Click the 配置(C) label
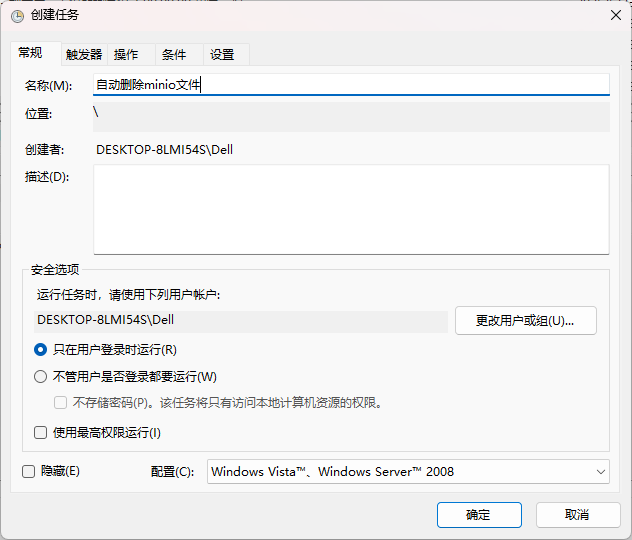The width and height of the screenshot is (632, 540). 173,471
